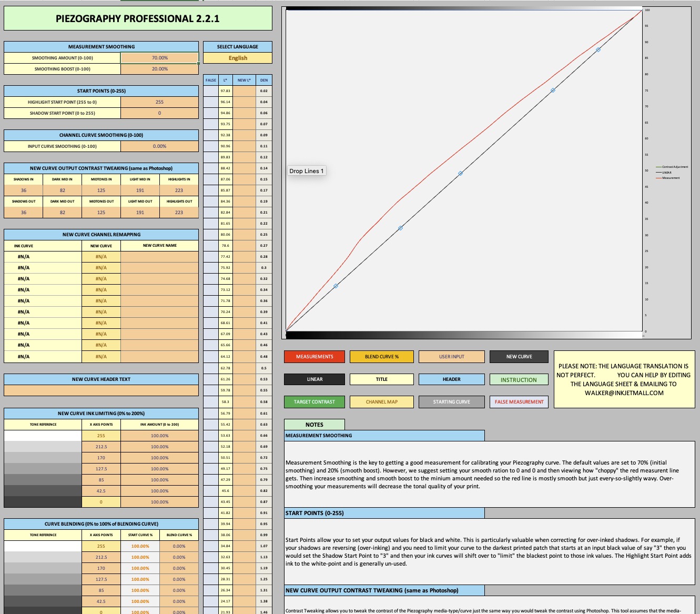The width and height of the screenshot is (700, 614).
Task: Click the black LINEAR color key
Action: (315, 379)
